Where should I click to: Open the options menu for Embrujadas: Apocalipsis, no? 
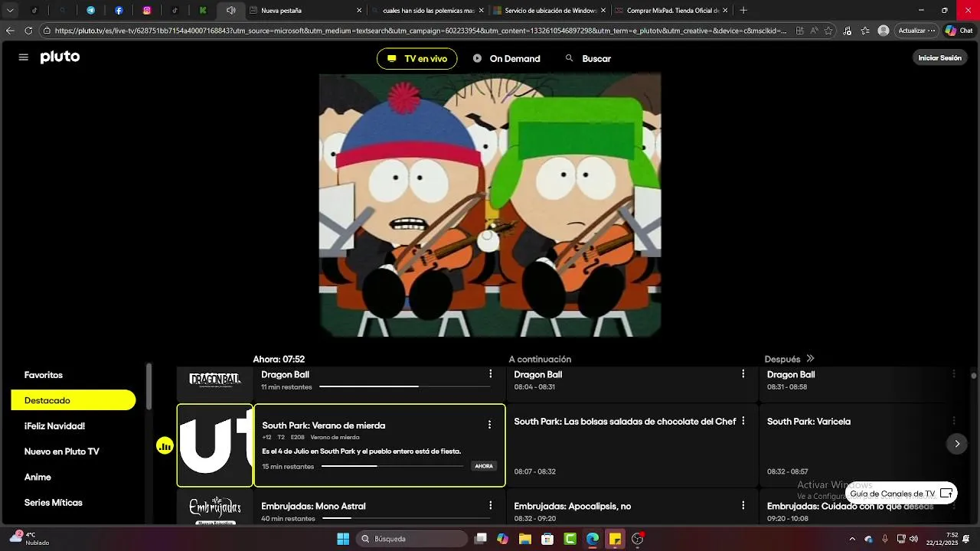743,506
